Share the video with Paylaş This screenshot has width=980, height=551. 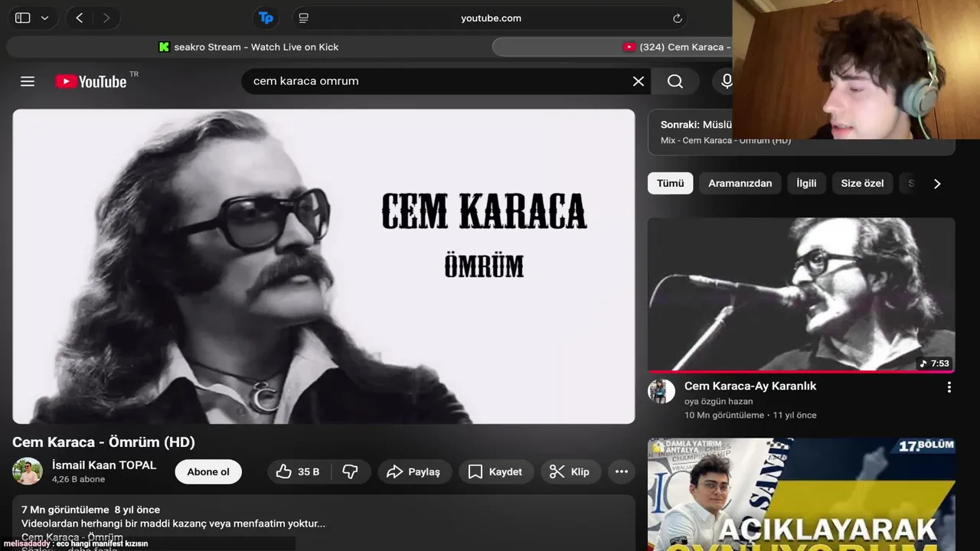(414, 471)
